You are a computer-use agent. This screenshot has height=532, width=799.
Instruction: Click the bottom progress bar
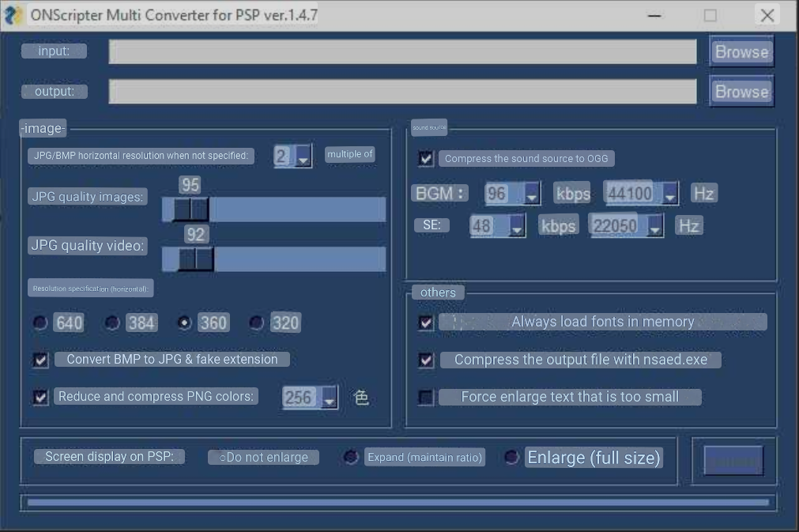pos(398,503)
